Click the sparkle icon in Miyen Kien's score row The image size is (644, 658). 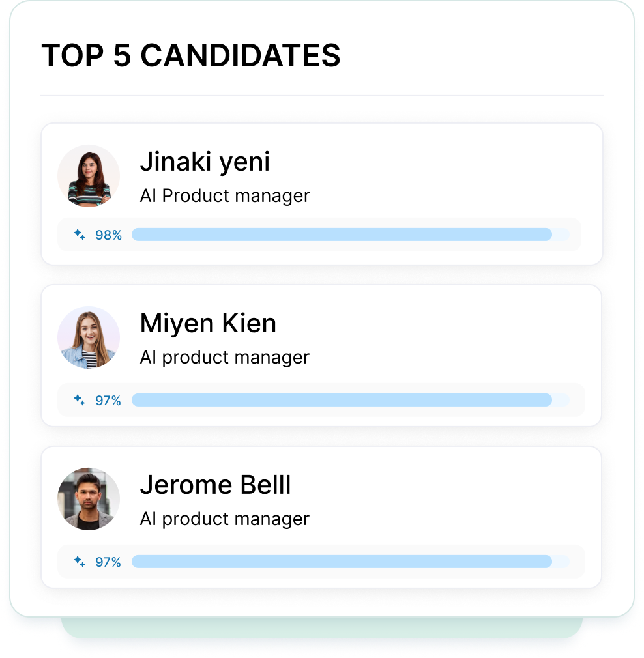click(80, 400)
